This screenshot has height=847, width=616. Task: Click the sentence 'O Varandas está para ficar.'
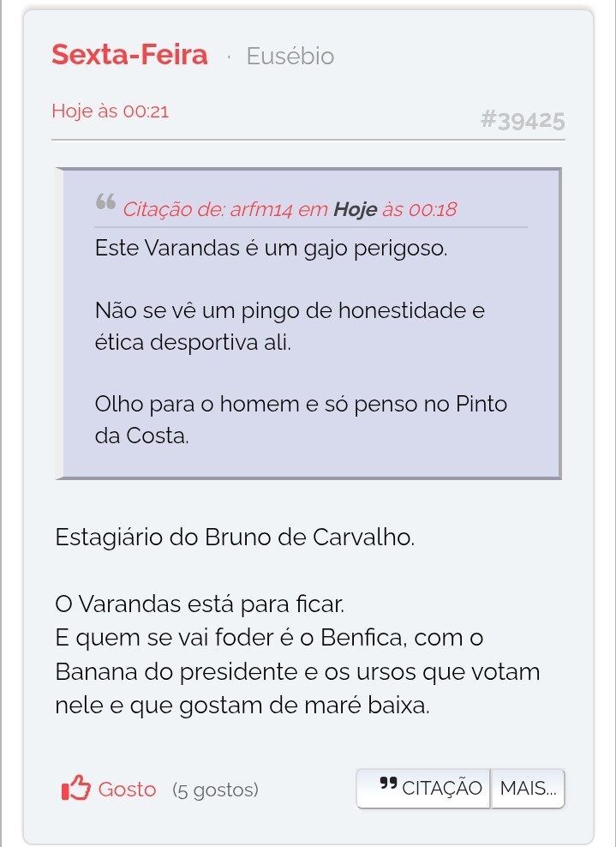point(199,604)
